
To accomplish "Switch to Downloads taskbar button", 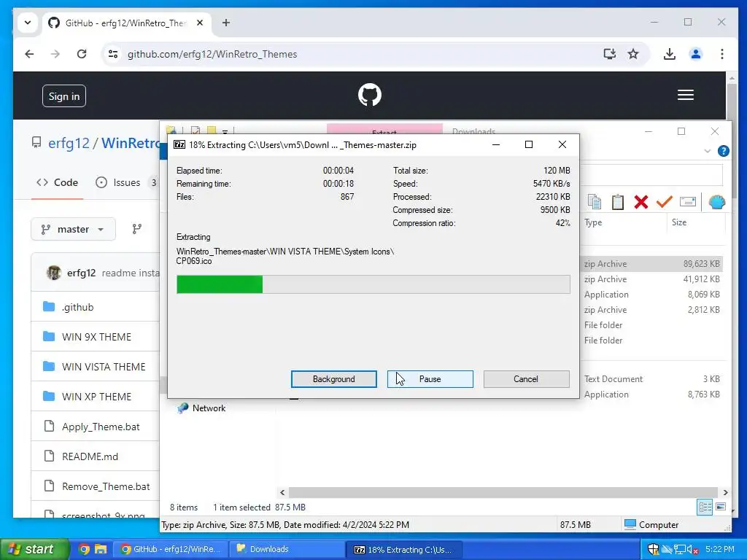I will [x=287, y=549].
